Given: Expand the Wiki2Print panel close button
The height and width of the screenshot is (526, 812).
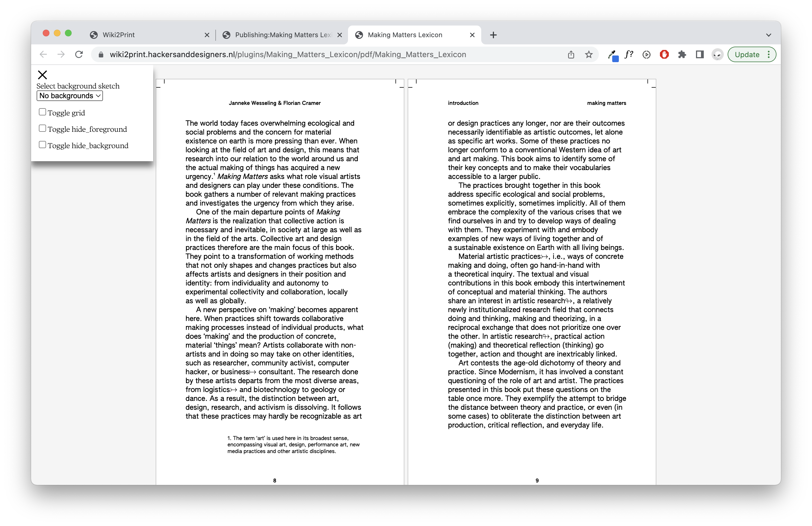Looking at the screenshot, I should 42,75.
